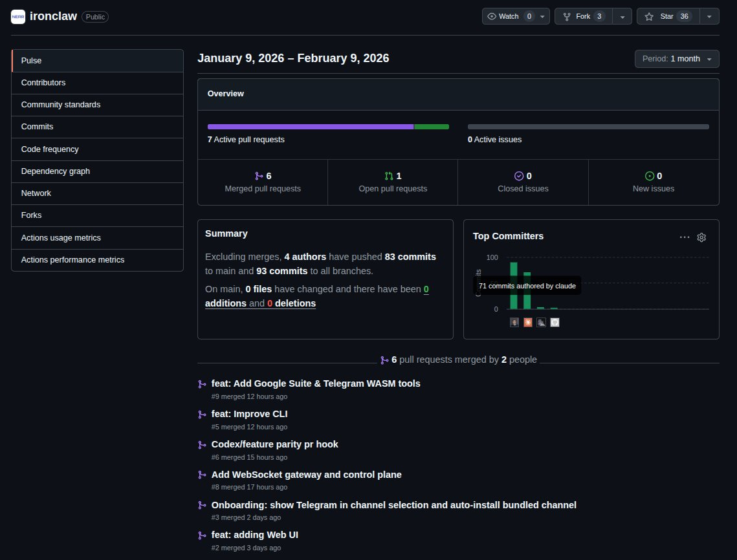Image resolution: width=737 pixels, height=560 pixels.
Task: Click the NEAR organization avatar logo
Action: pyautogui.click(x=18, y=16)
